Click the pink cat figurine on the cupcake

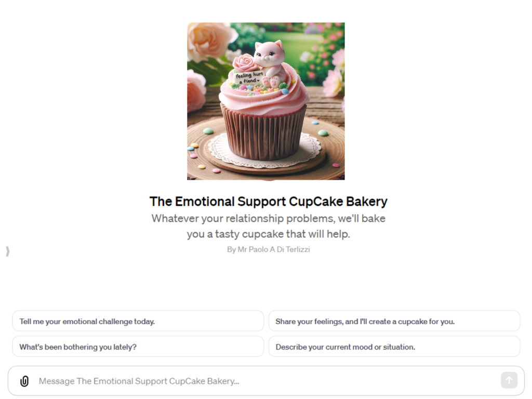click(270, 63)
